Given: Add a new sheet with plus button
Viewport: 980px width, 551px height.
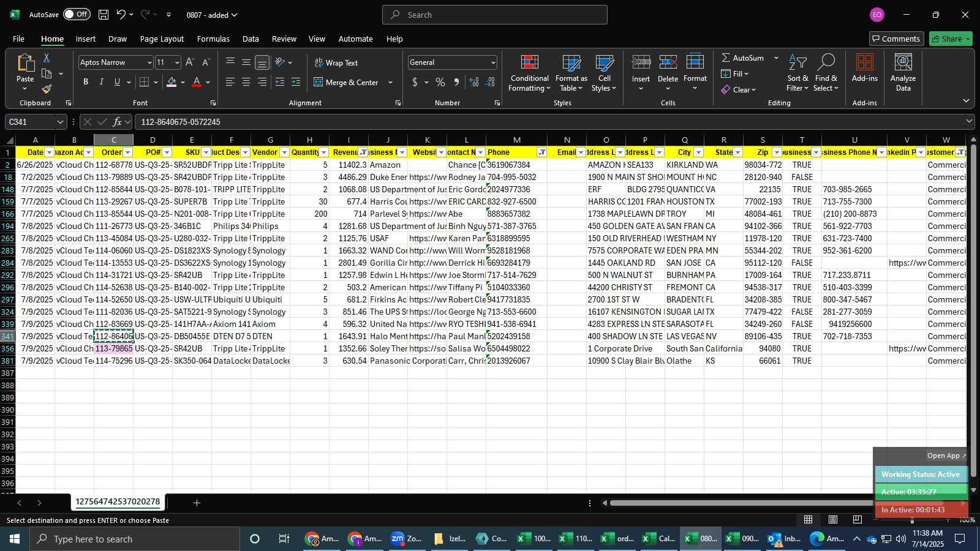Looking at the screenshot, I should (x=197, y=503).
